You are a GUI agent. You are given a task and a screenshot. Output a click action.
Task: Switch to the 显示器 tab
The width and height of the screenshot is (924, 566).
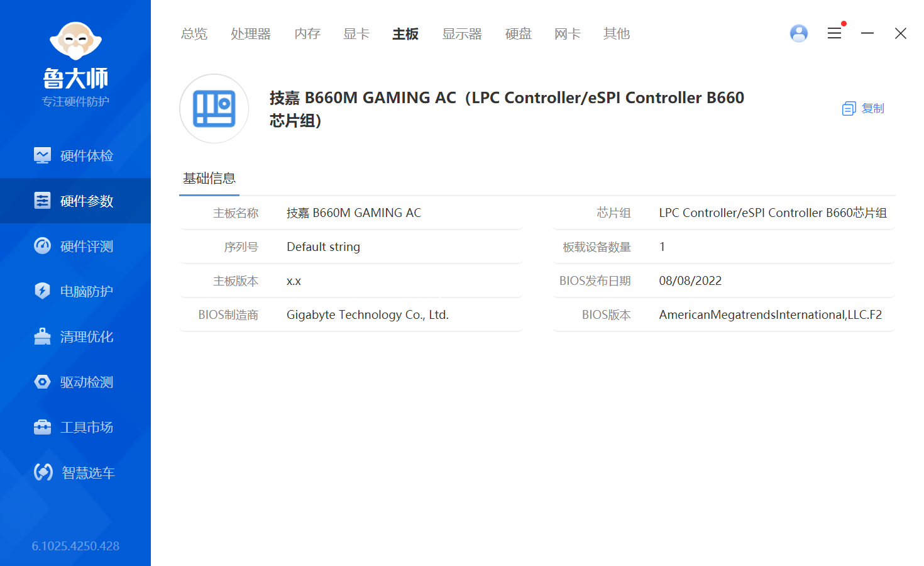(x=462, y=33)
